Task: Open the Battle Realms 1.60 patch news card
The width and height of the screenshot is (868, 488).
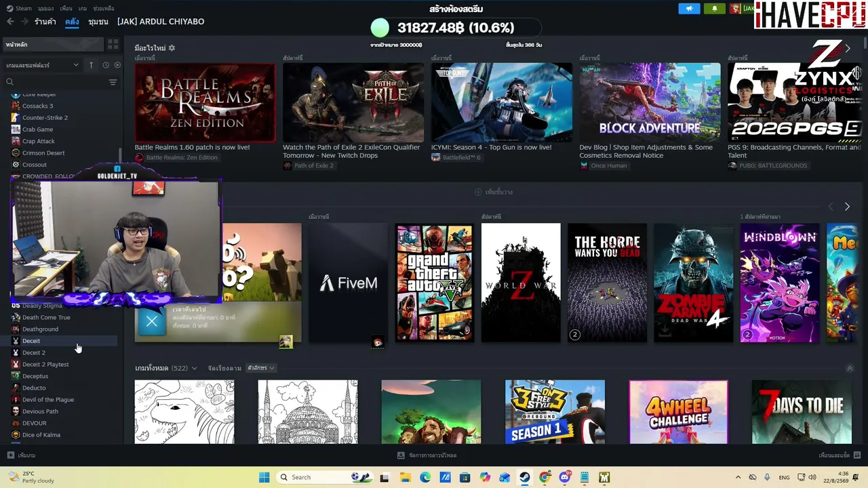Action: [x=205, y=102]
